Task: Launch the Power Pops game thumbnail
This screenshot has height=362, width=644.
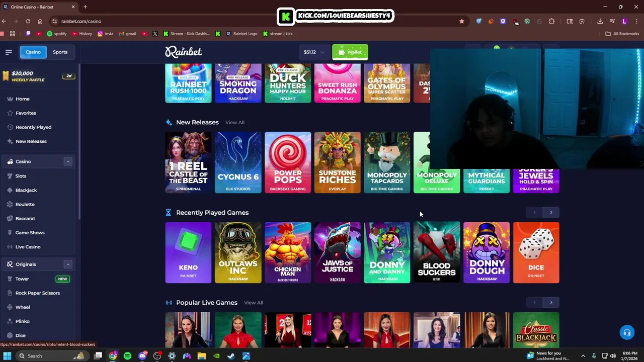Action: coord(288,162)
